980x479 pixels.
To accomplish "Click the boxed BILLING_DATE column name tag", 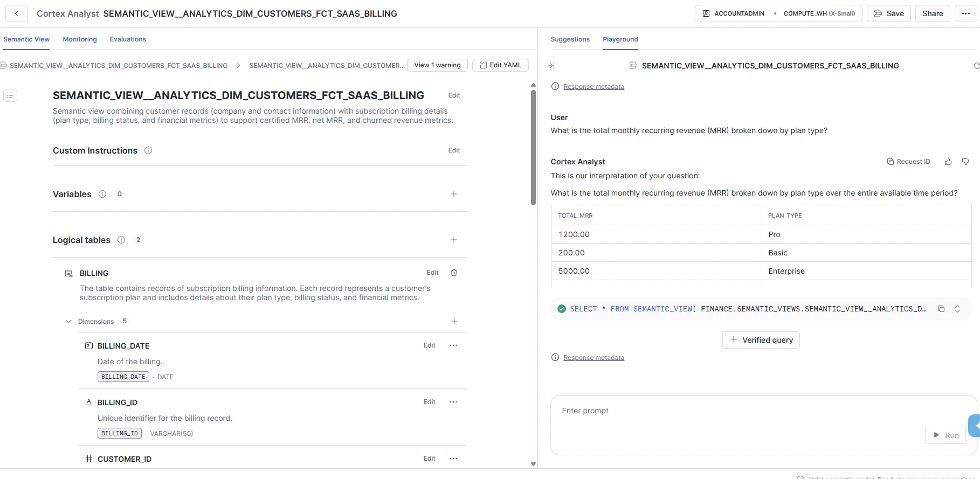I will click(123, 377).
